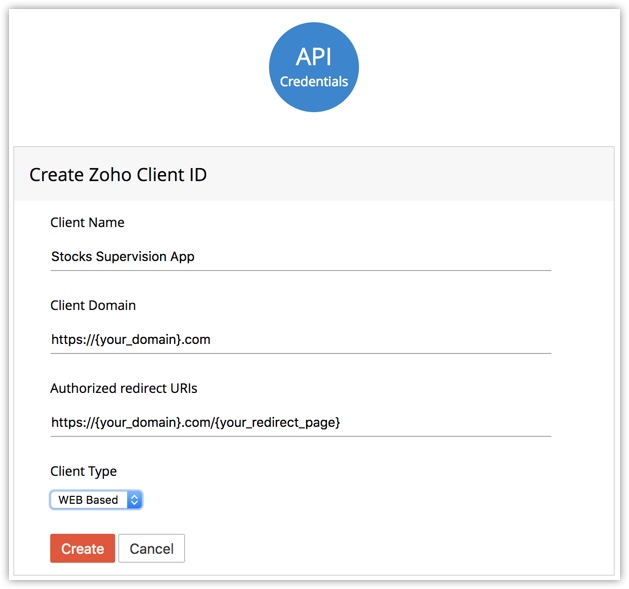
Task: Click the 'Stocks Supervision App' text
Action: click(x=123, y=257)
